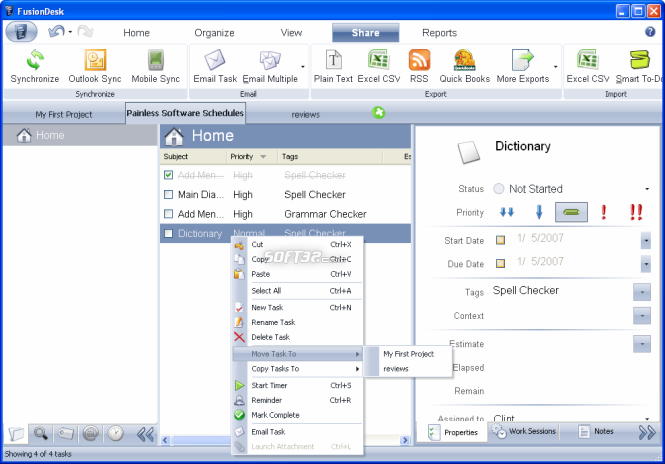
Task: Sort by Subject column header
Action: pyautogui.click(x=193, y=157)
